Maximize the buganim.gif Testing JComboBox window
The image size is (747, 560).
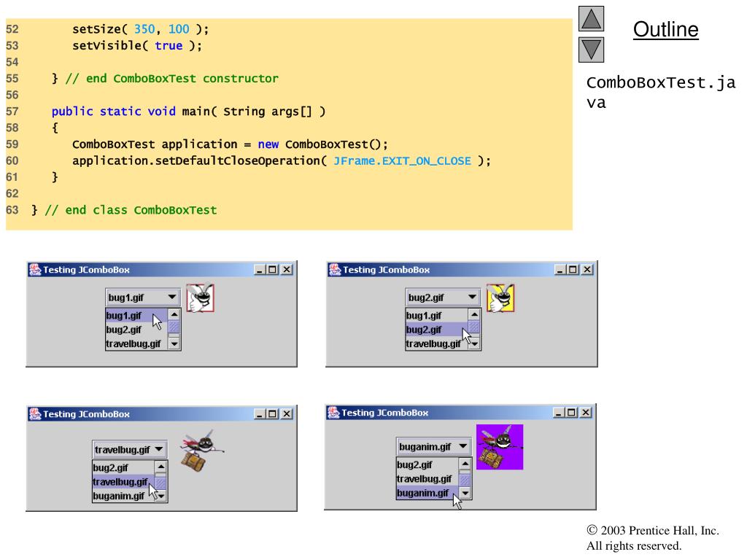point(571,413)
